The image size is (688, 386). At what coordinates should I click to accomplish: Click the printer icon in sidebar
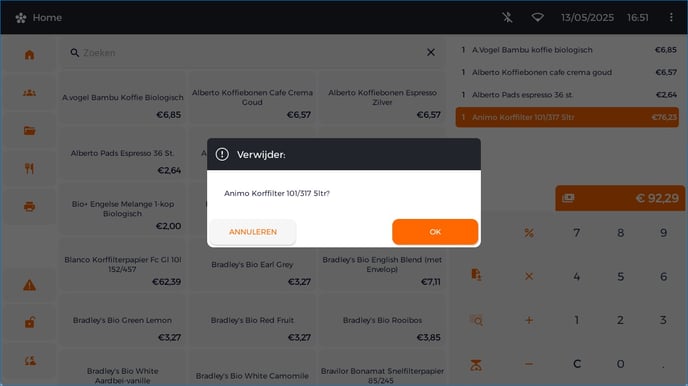(x=29, y=206)
